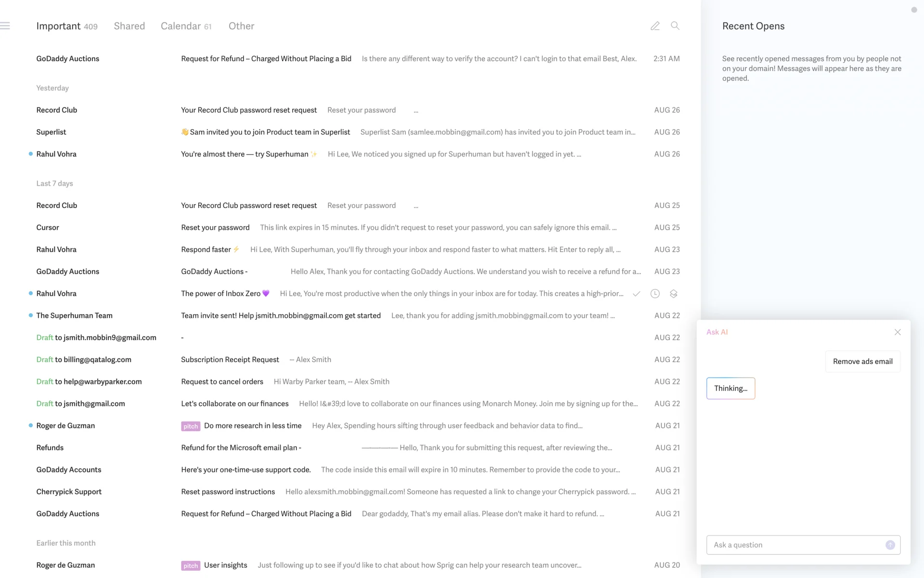Click the "Remove ads email" chat message
Screen dimensions: 924x578
point(862,361)
